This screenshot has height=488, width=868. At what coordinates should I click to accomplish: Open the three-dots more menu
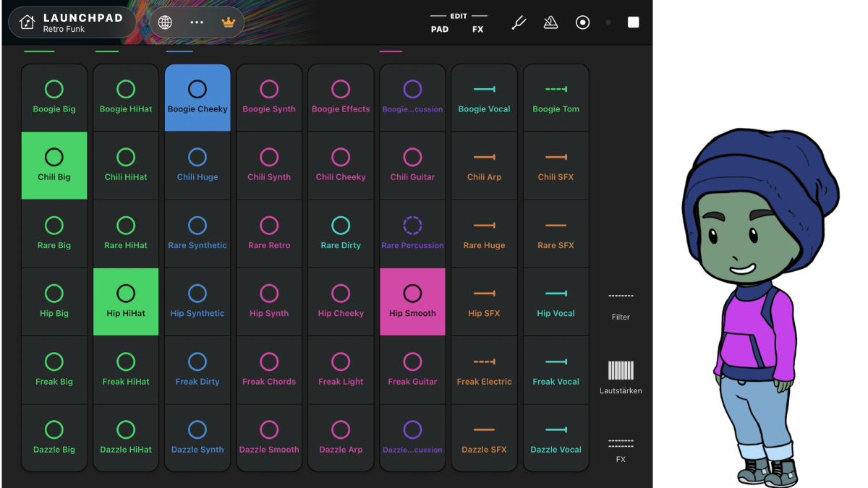tap(197, 22)
